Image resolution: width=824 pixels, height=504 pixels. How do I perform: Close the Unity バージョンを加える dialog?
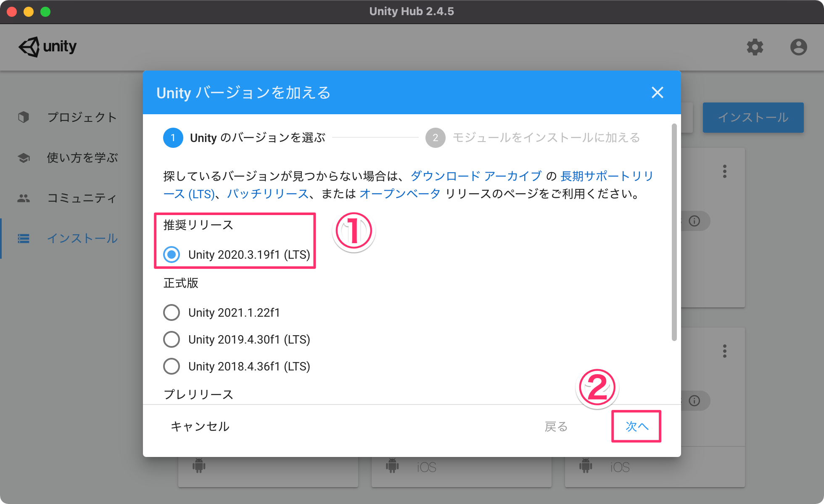(x=657, y=92)
